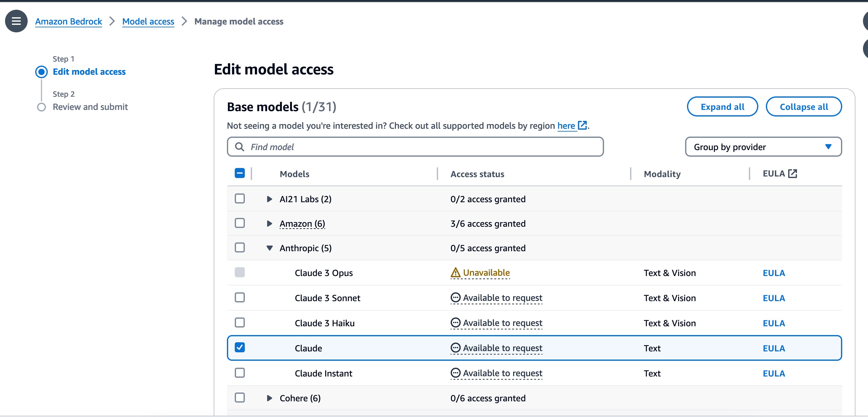Toggle the select-all models header checkbox

tap(239, 173)
